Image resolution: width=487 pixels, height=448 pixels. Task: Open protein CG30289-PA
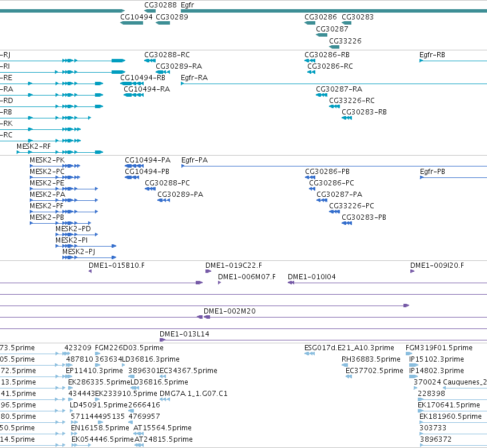(x=180, y=195)
